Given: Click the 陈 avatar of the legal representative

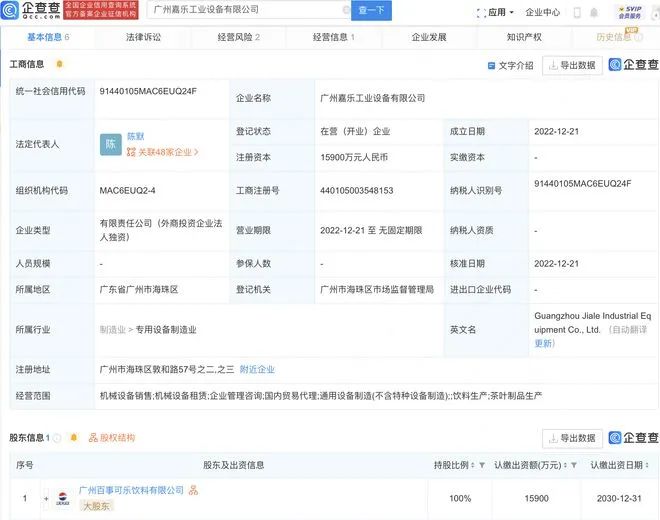Looking at the screenshot, I should click(111, 144).
